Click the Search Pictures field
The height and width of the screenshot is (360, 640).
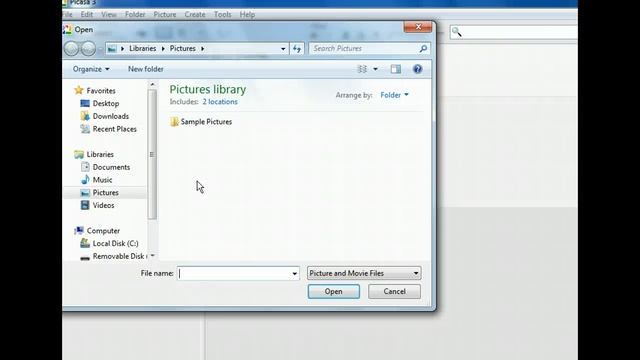[x=364, y=49]
